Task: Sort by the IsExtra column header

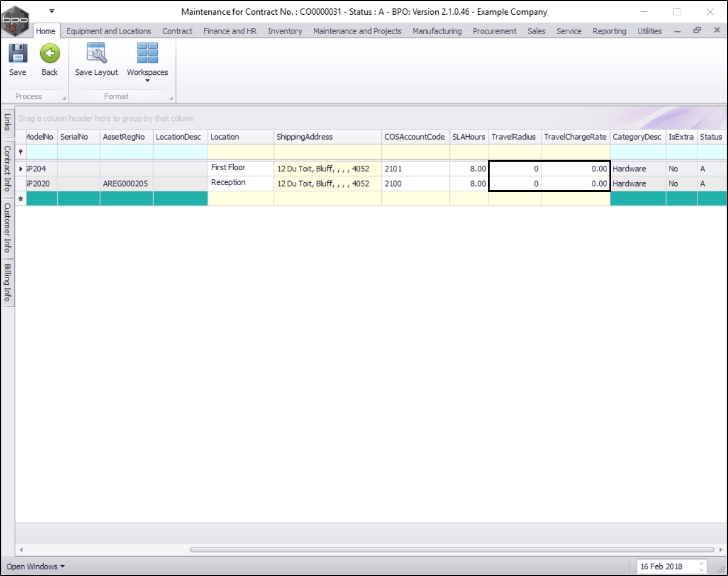Action: tap(681, 137)
